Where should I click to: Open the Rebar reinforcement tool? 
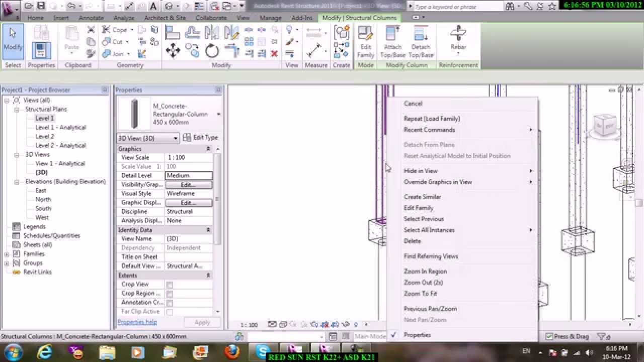pos(458,39)
